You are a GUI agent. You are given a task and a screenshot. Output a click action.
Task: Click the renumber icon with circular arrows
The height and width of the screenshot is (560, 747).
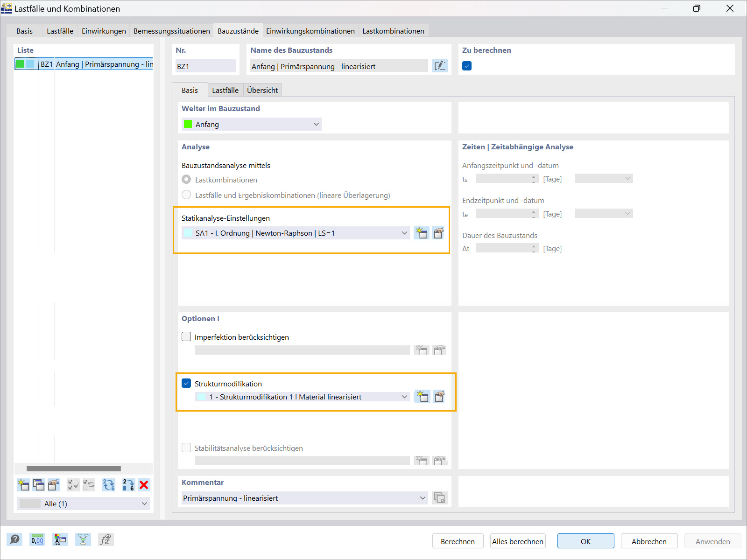pos(109,485)
